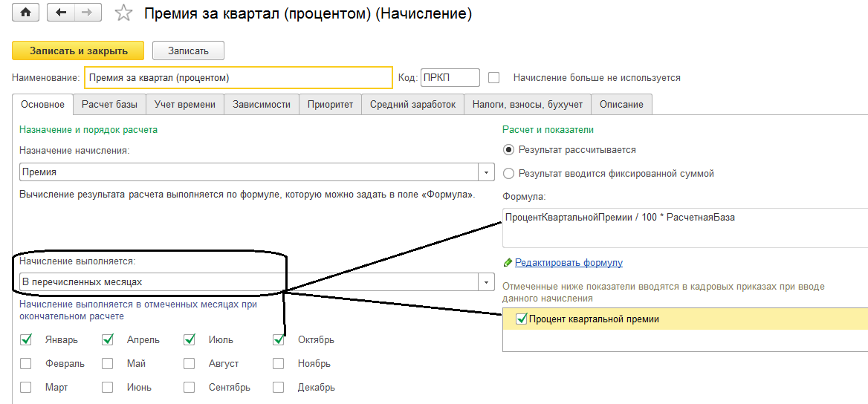Click the home icon button
868x404 pixels.
[x=25, y=13]
